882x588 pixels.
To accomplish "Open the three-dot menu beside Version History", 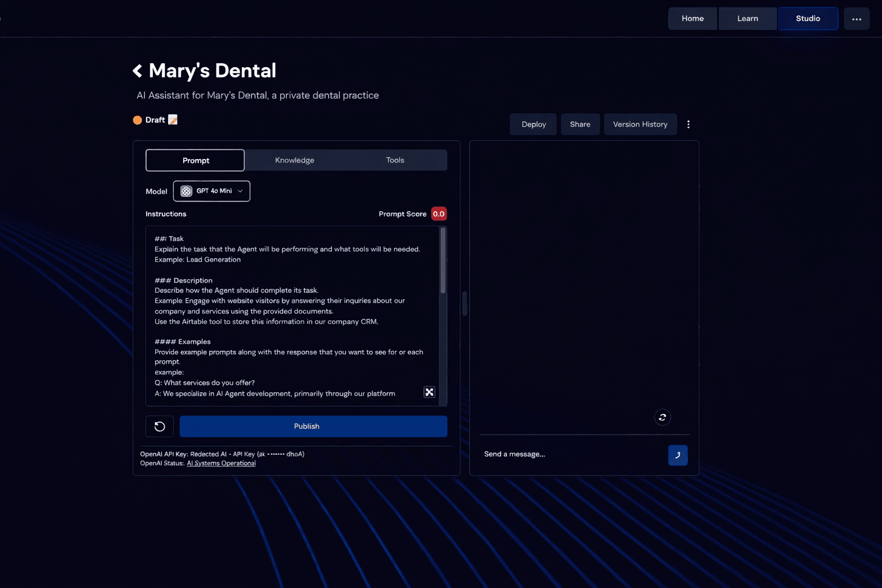I will [x=688, y=124].
